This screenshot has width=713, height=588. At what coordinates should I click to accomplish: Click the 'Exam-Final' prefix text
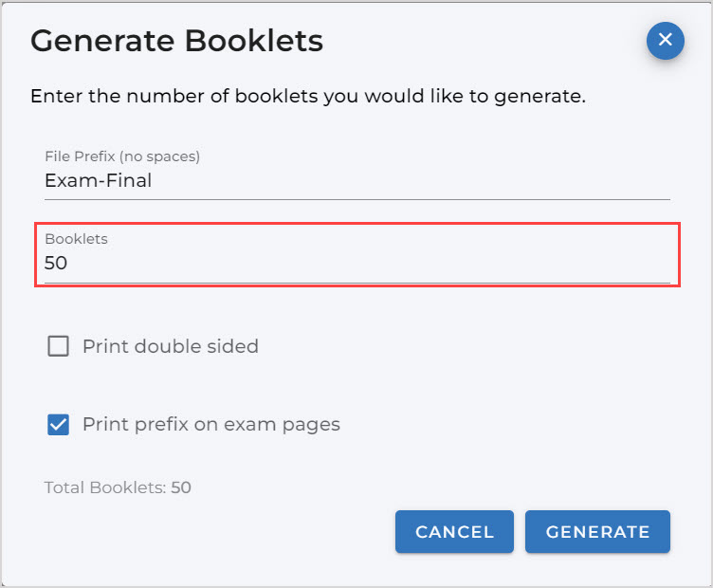click(x=98, y=180)
